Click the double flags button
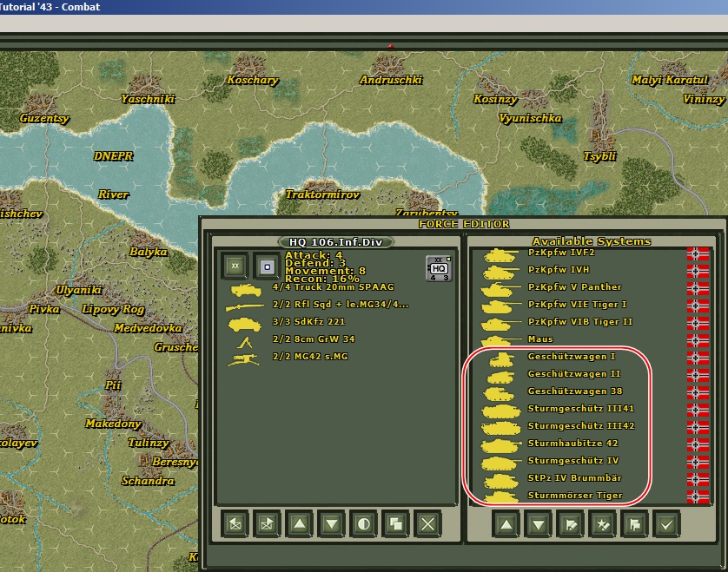728x572 pixels. pos(634,524)
